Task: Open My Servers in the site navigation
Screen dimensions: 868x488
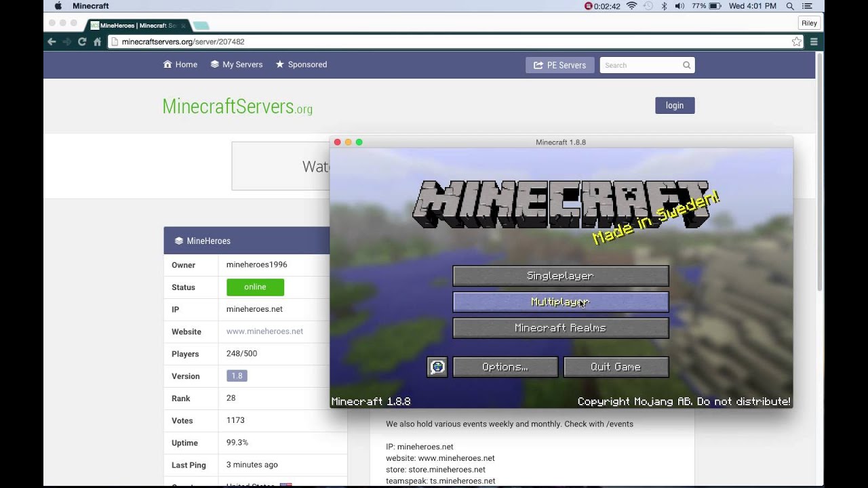Action: 237,64
